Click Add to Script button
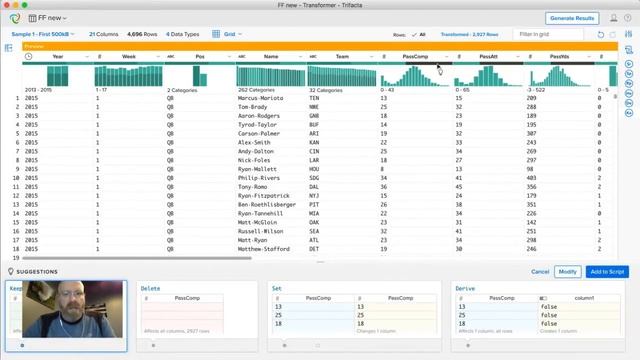This screenshot has height=360, width=640. pos(607,272)
